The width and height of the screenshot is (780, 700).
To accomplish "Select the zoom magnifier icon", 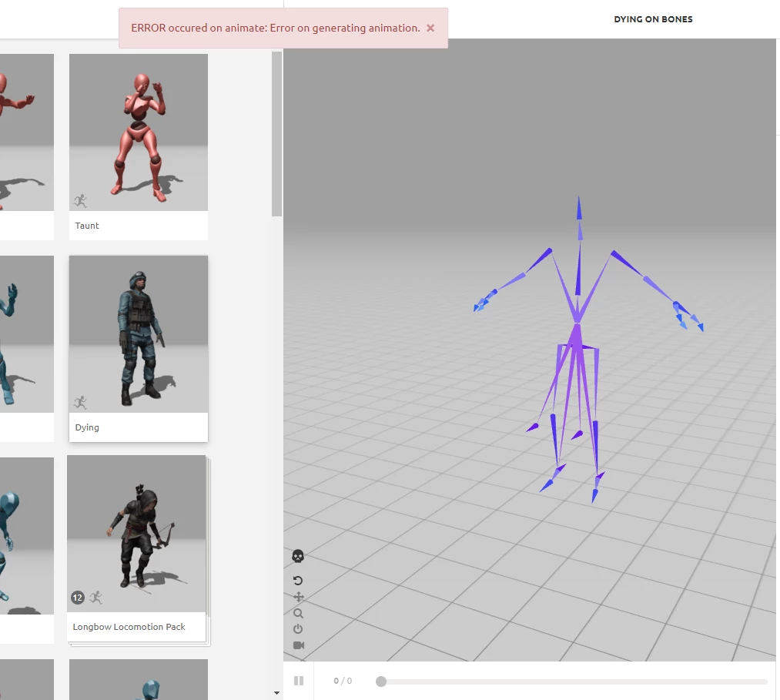I will [298, 614].
